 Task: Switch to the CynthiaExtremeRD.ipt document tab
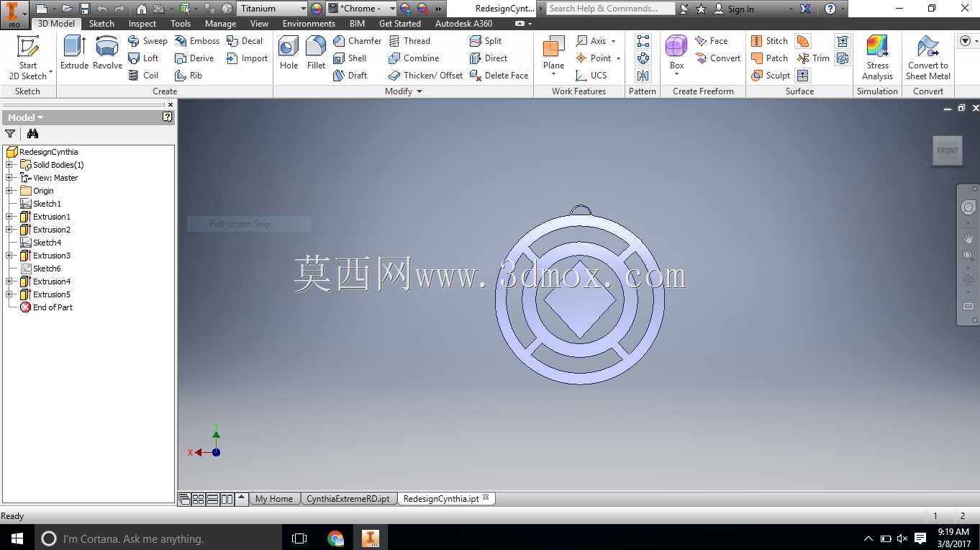(348, 499)
